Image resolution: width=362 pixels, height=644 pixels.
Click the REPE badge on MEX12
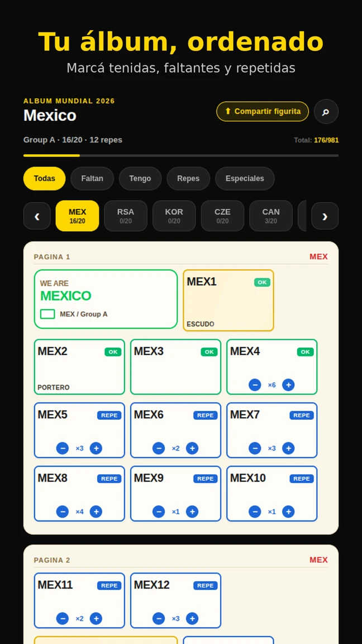(x=205, y=585)
